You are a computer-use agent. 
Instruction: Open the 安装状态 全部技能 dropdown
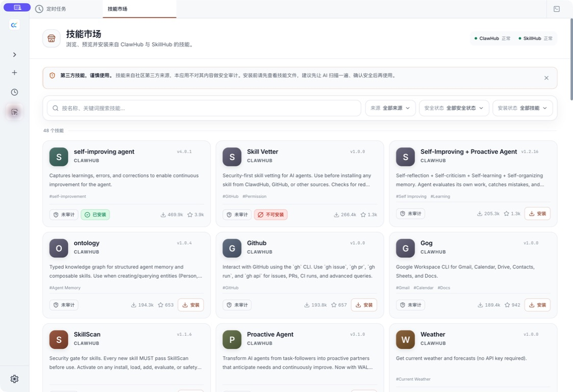tap(522, 108)
